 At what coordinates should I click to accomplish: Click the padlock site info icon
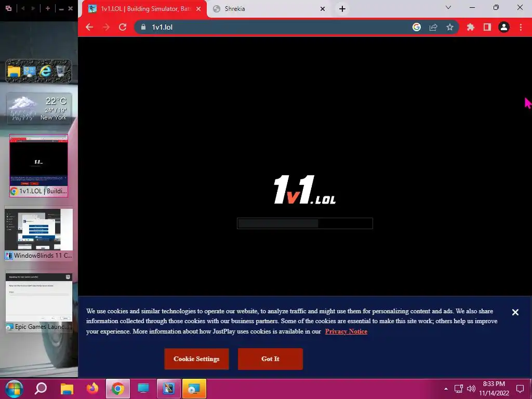coord(143,27)
